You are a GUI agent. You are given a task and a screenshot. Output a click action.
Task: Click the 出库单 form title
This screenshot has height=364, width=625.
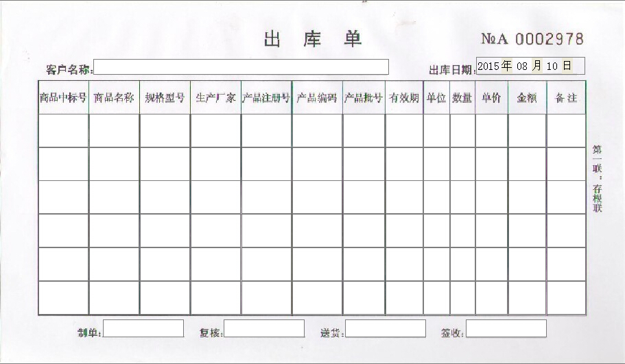coord(313,39)
